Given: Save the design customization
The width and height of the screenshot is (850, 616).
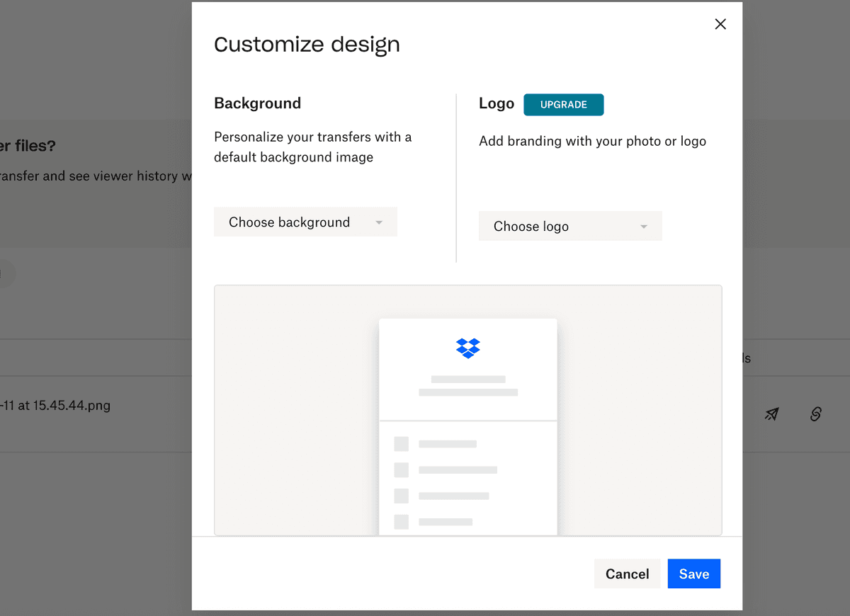Looking at the screenshot, I should pyautogui.click(x=693, y=574).
